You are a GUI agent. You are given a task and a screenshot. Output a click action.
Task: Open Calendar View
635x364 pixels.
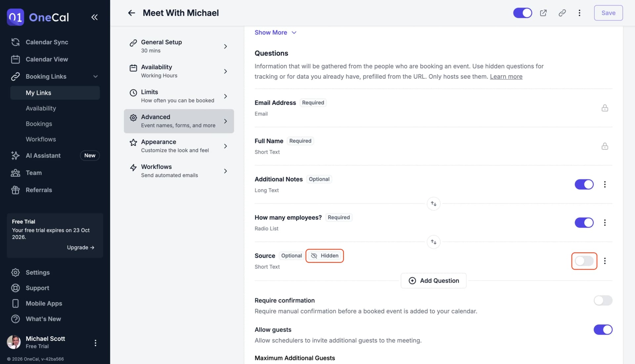47,60
